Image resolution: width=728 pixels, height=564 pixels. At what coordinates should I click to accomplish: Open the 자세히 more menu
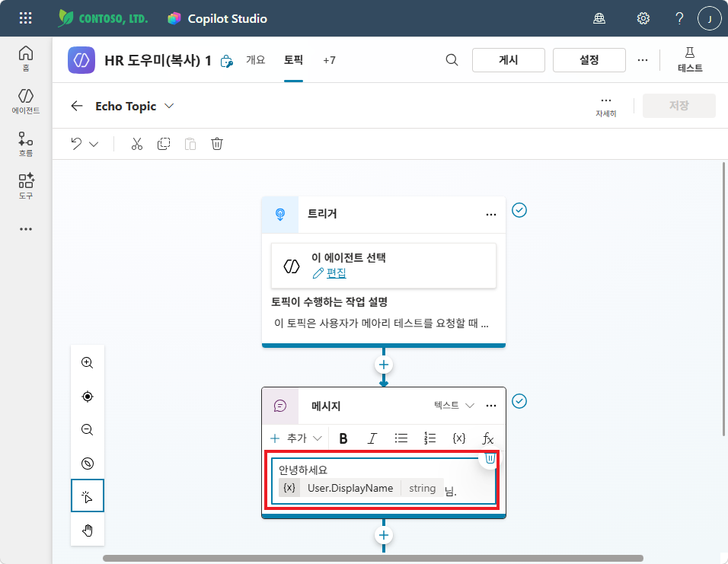pos(606,107)
